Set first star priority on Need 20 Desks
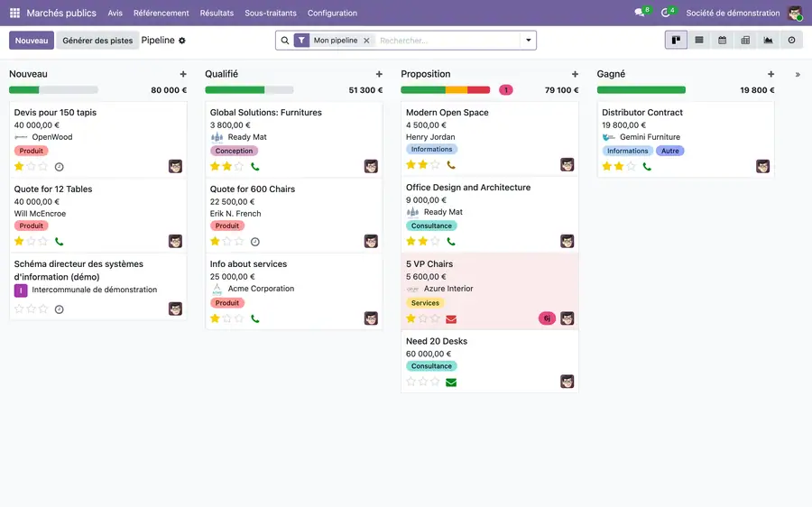 pos(411,382)
